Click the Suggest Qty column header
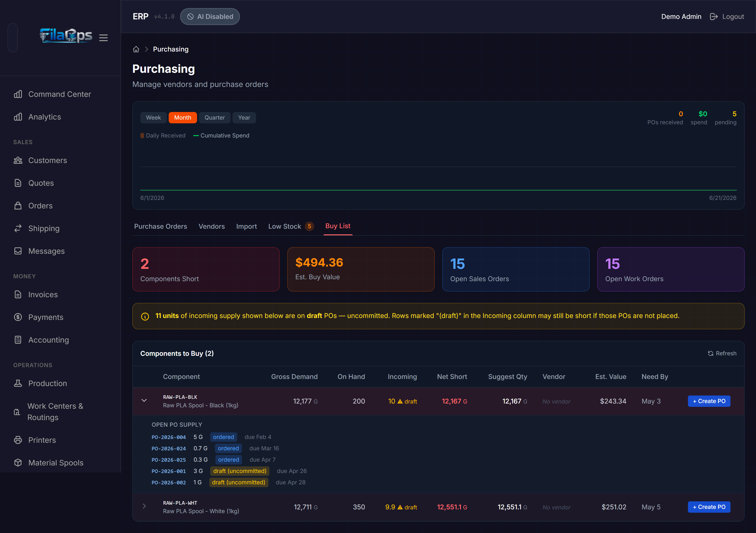The height and width of the screenshot is (533, 756). pyautogui.click(x=507, y=377)
